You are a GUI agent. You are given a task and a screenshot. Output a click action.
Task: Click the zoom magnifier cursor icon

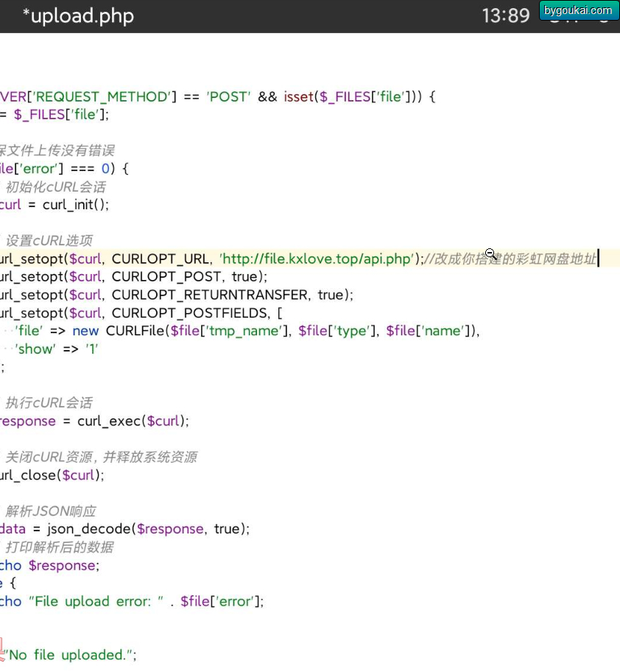(491, 253)
